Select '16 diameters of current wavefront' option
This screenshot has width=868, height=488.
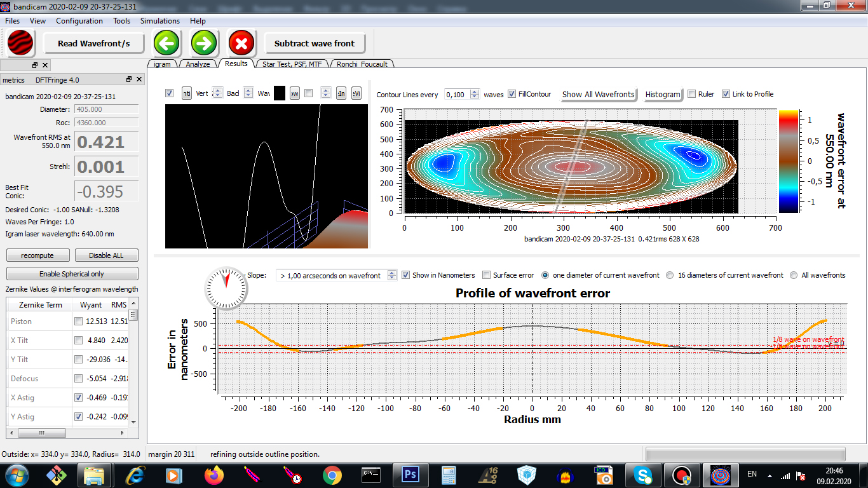670,275
